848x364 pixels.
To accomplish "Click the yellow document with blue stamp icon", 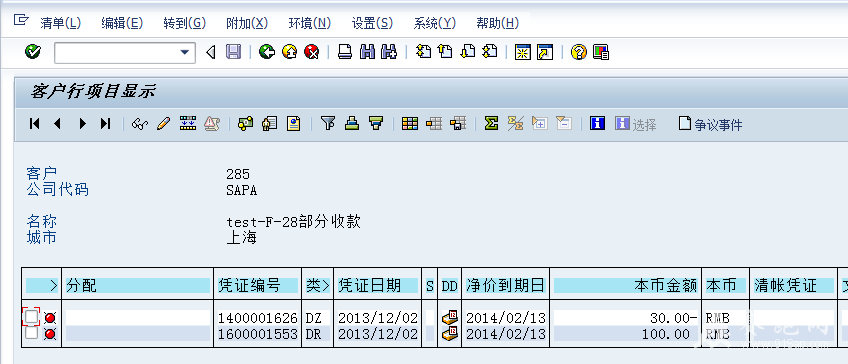I will pyautogui.click(x=294, y=124).
